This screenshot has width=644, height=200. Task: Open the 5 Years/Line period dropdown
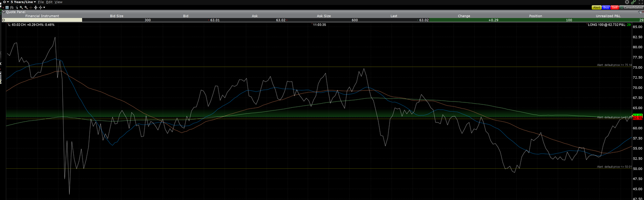pos(23,2)
